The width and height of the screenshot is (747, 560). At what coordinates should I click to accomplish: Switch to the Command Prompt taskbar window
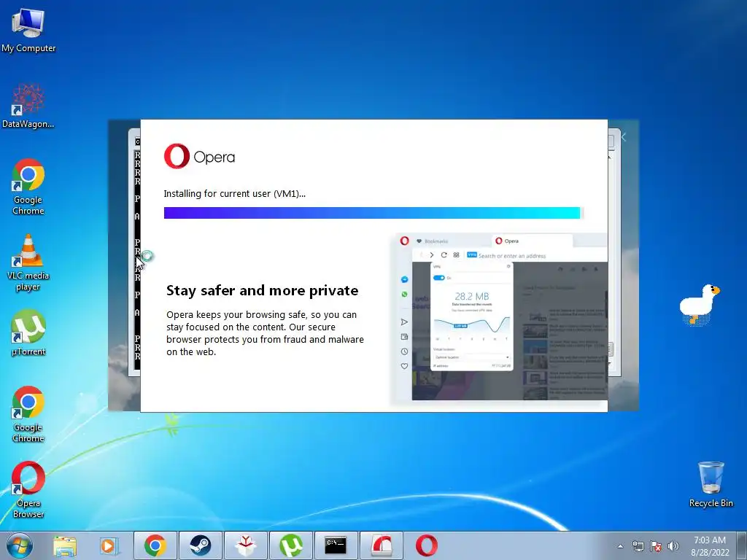336,545
